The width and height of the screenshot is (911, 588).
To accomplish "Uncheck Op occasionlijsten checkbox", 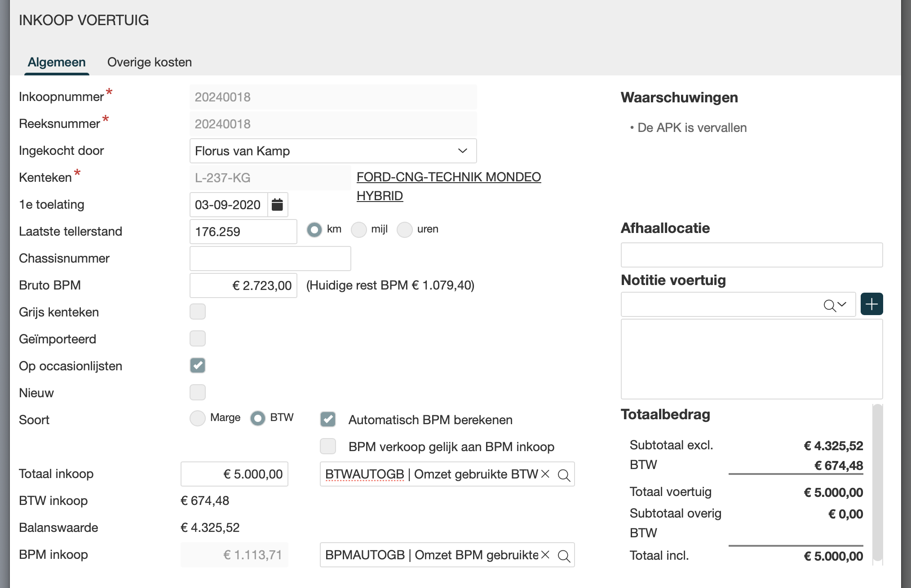I will click(198, 365).
